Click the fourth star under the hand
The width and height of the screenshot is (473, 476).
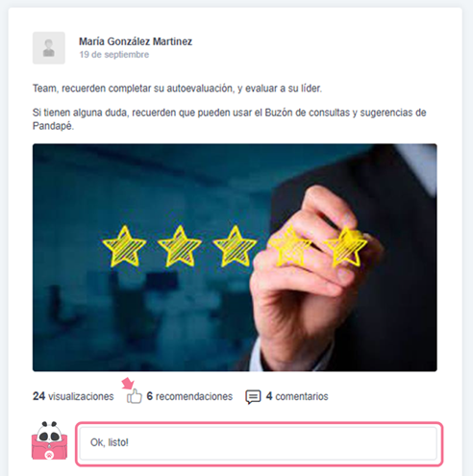[x=289, y=246]
